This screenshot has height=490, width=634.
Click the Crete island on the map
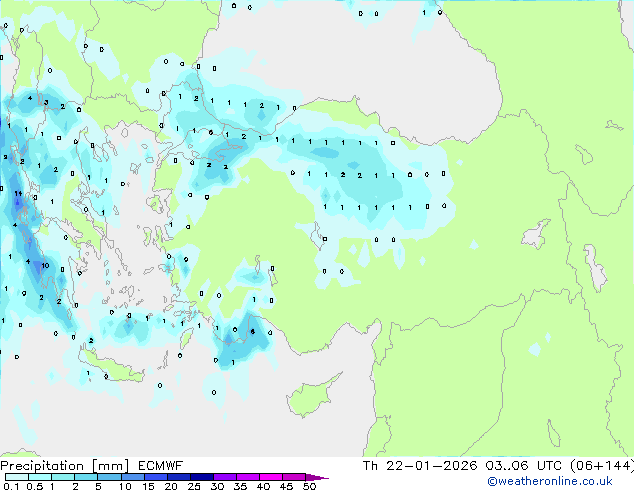(111, 367)
